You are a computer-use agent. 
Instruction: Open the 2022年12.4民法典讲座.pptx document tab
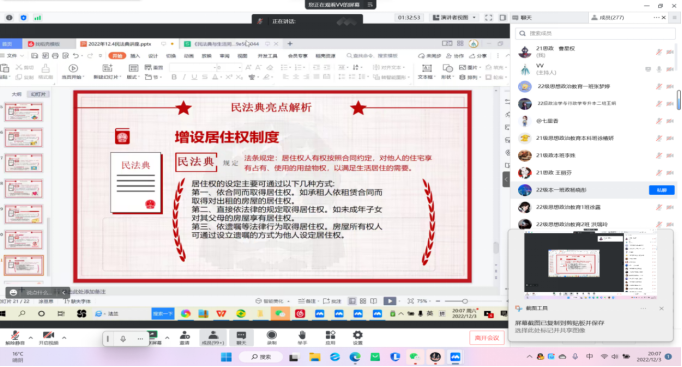coord(120,44)
